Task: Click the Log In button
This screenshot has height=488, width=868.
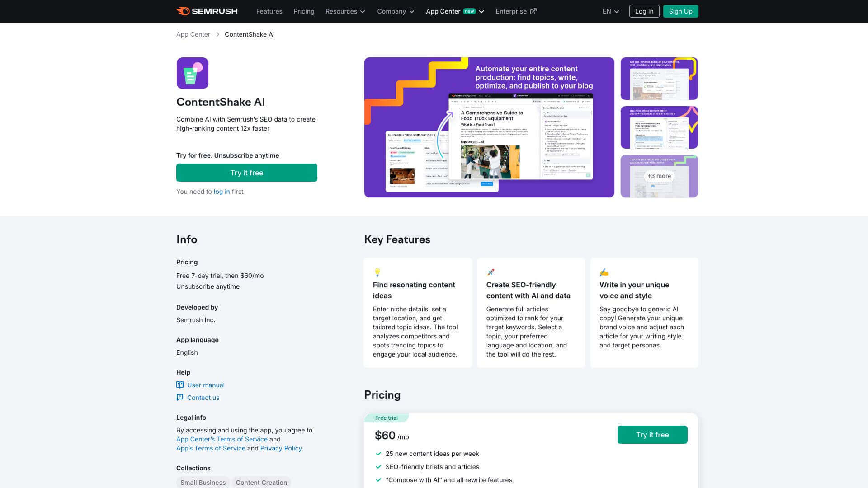Action: [644, 11]
